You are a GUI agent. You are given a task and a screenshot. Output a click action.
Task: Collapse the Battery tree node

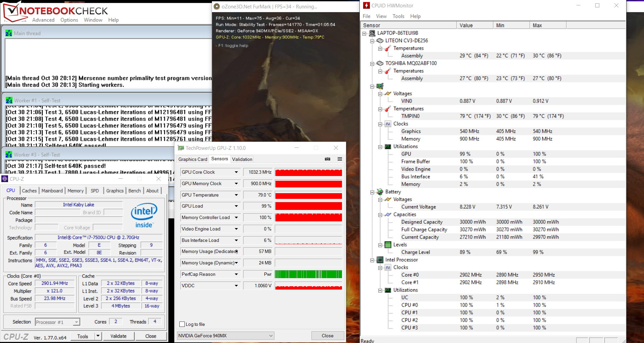[x=372, y=192]
